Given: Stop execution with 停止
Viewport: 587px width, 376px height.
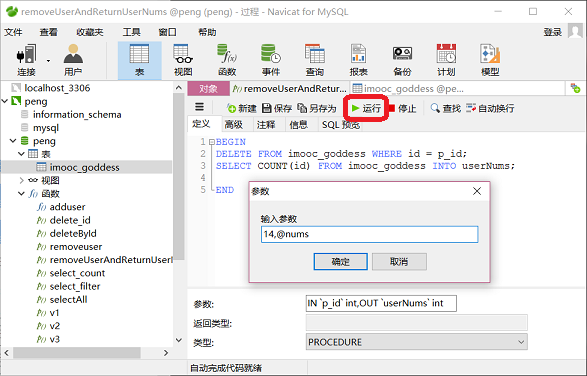Looking at the screenshot, I should (x=402, y=109).
